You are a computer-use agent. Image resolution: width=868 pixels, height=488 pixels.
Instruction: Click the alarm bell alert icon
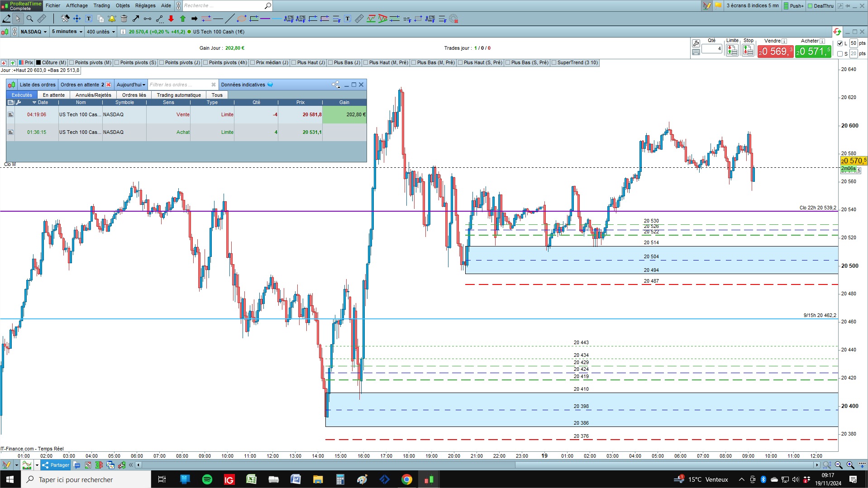pyautogui.click(x=112, y=19)
